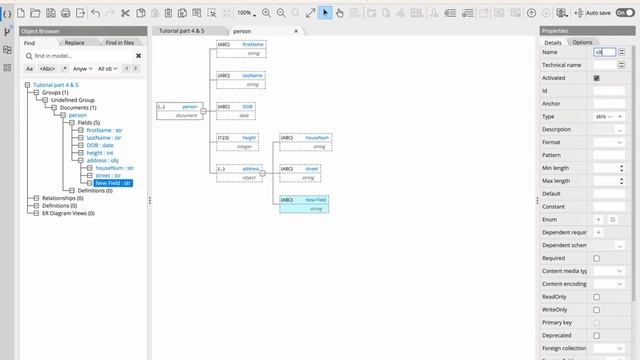This screenshot has height=360, width=640.
Task: Open the Anywhere search scope dropdown
Action: [x=82, y=69]
